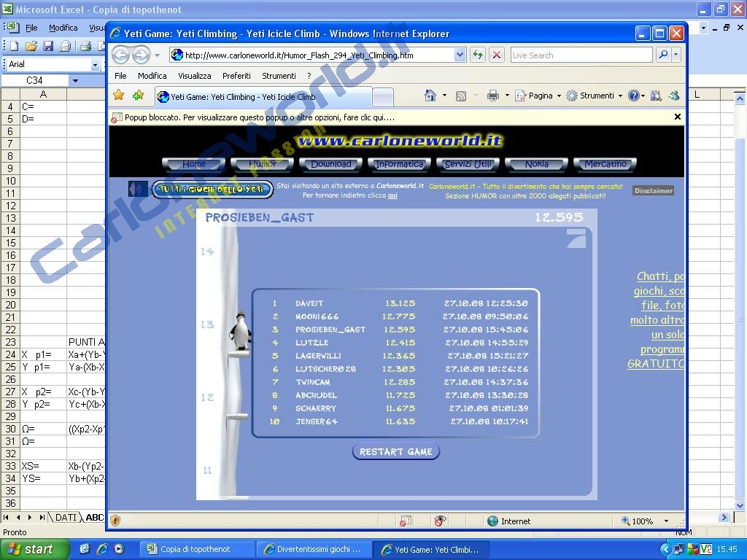Open a new blank IE tab
747x560 pixels.
(x=382, y=97)
